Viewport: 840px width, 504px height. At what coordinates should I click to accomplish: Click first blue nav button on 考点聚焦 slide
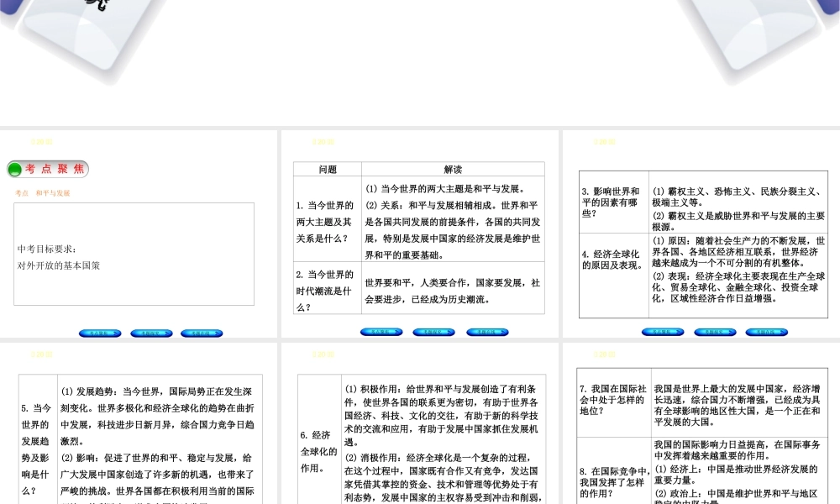click(100, 333)
